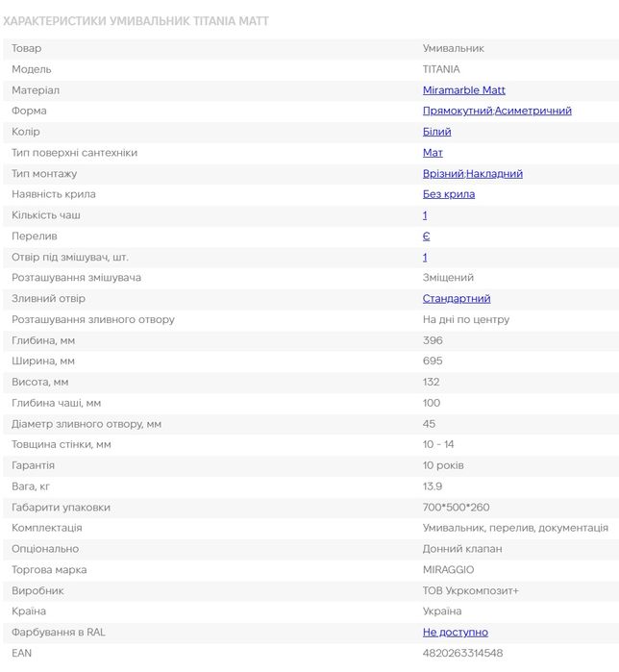The image size is (619, 672).
Task: Click the EAN code 4820263314548
Action: point(462,654)
